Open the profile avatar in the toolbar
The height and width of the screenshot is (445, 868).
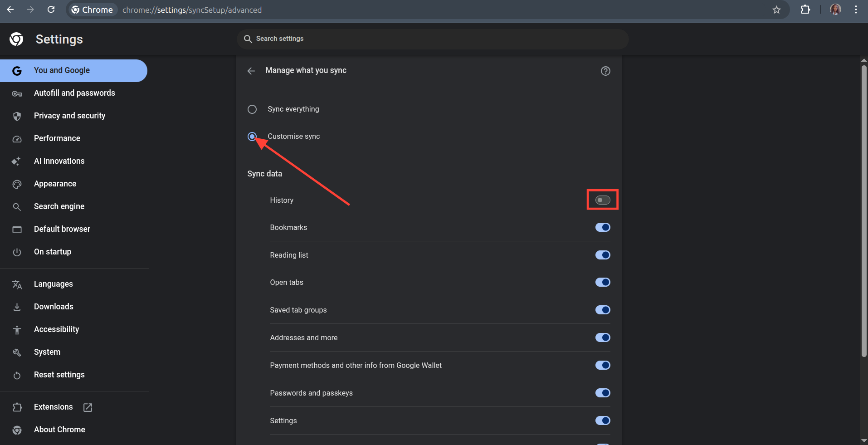point(835,10)
